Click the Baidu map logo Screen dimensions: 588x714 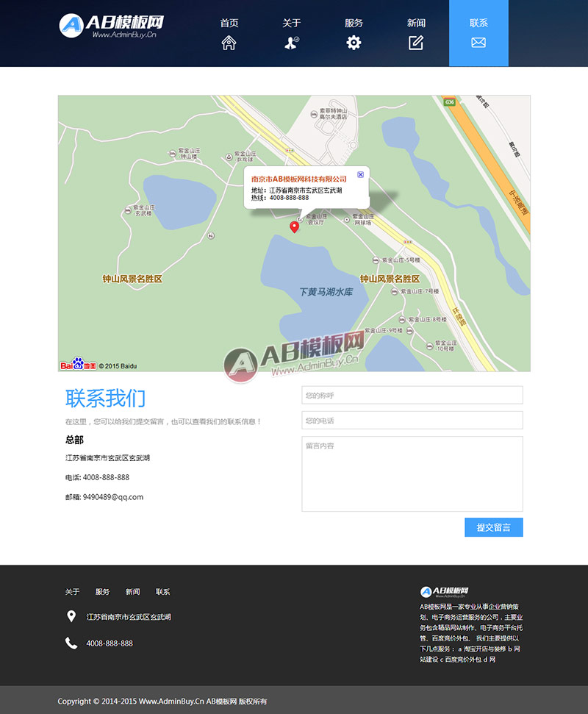click(x=78, y=364)
